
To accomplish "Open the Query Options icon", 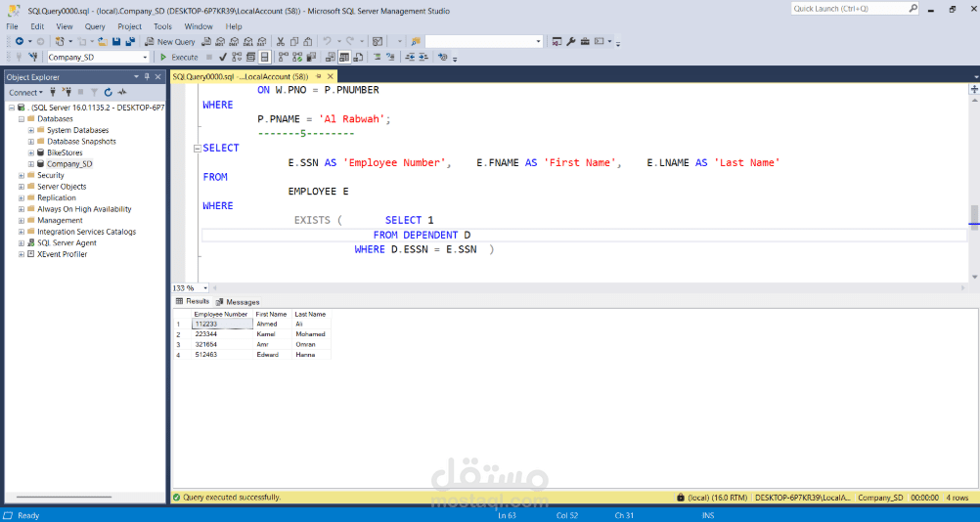I will [x=250, y=57].
